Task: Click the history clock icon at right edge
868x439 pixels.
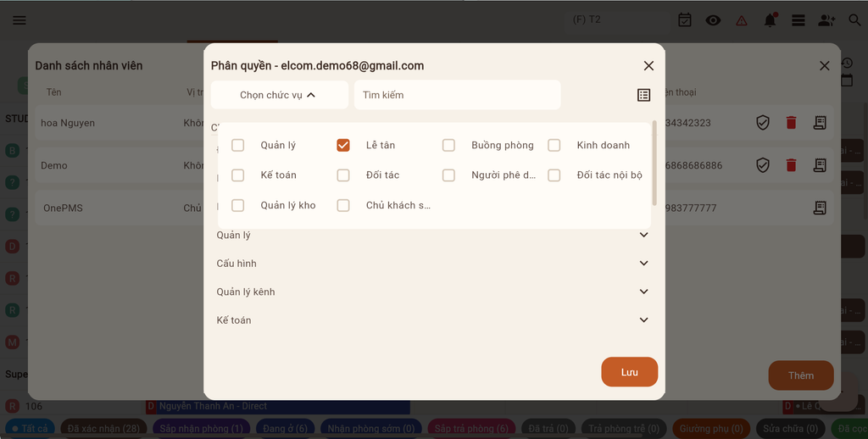Action: pyautogui.click(x=847, y=63)
